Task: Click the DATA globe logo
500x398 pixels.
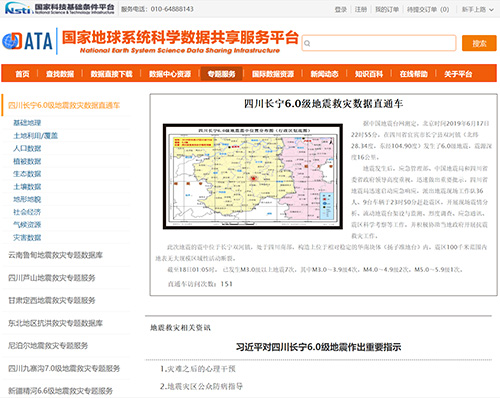Action: click(x=28, y=41)
